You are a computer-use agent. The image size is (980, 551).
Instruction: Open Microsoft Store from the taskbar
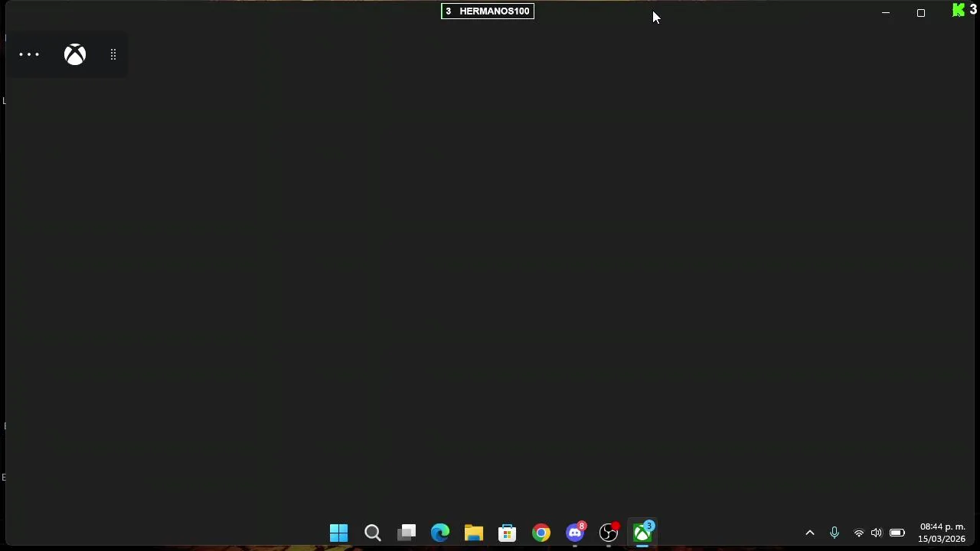coord(508,533)
